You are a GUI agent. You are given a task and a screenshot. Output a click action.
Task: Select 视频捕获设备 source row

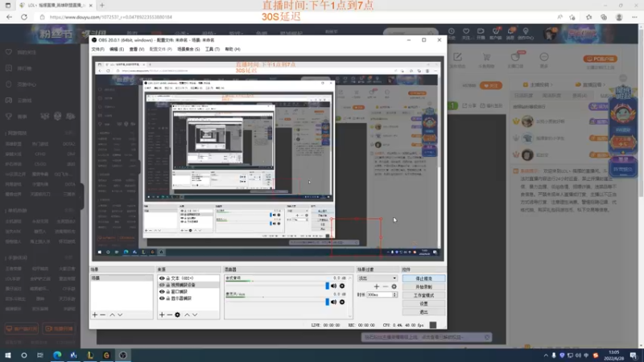point(188,285)
